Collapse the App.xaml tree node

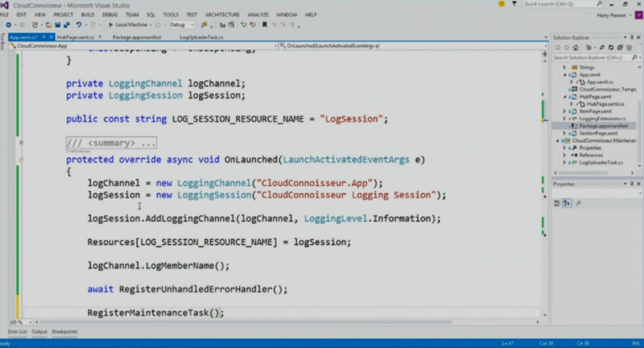point(564,75)
